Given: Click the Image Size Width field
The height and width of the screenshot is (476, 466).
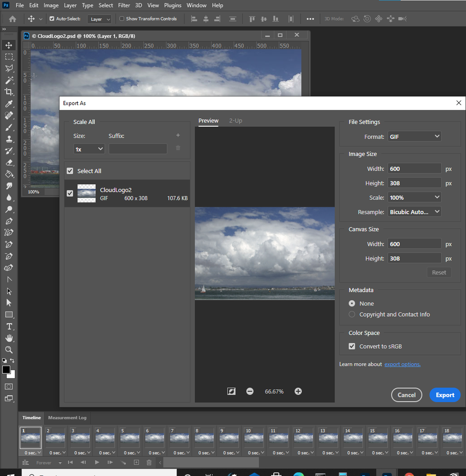Looking at the screenshot, I should [414, 169].
